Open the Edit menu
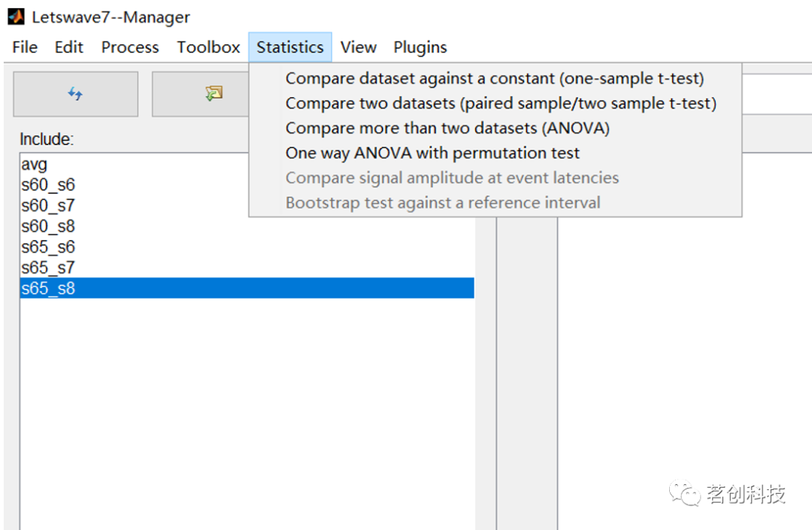The height and width of the screenshot is (530, 812). click(69, 47)
